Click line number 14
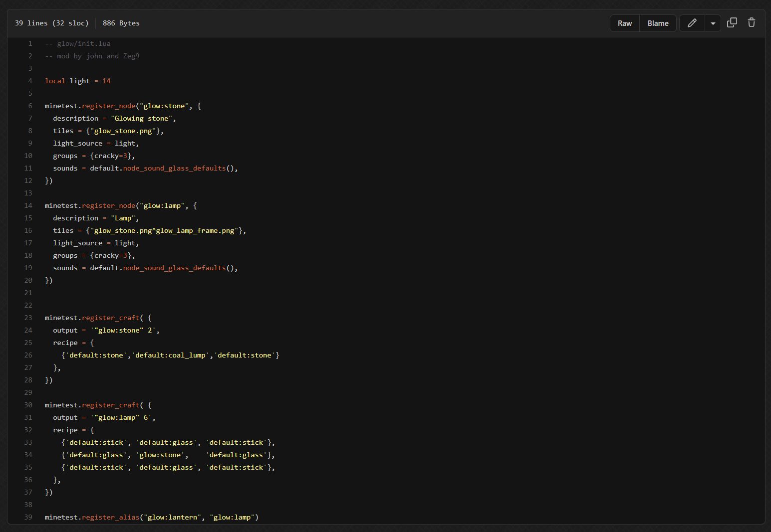The image size is (771, 532). [x=28, y=205]
